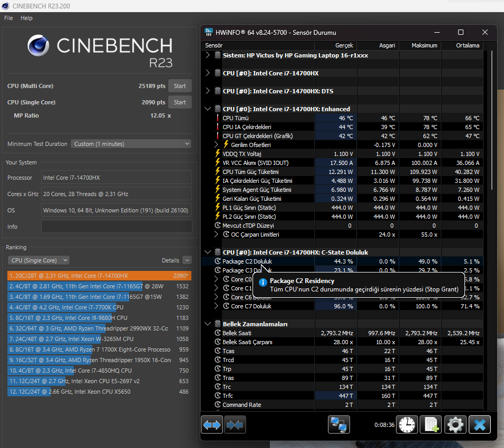Expand CPU [#0] Intel Core i7-14700HX group
Screen dimensions: 504x448
[x=208, y=73]
